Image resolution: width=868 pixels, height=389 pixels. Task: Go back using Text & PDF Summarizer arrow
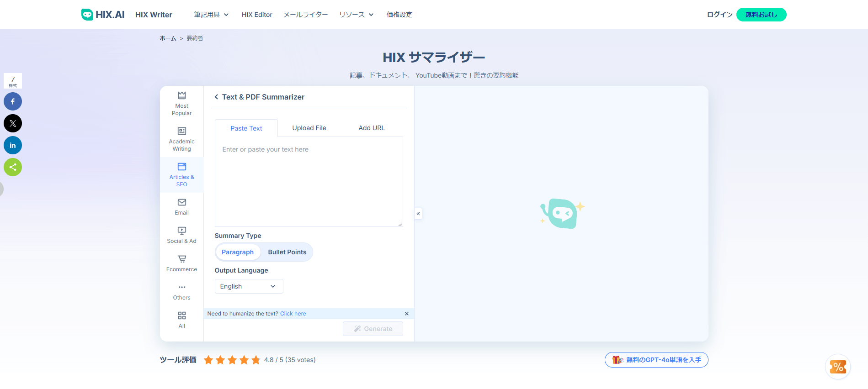click(x=216, y=97)
